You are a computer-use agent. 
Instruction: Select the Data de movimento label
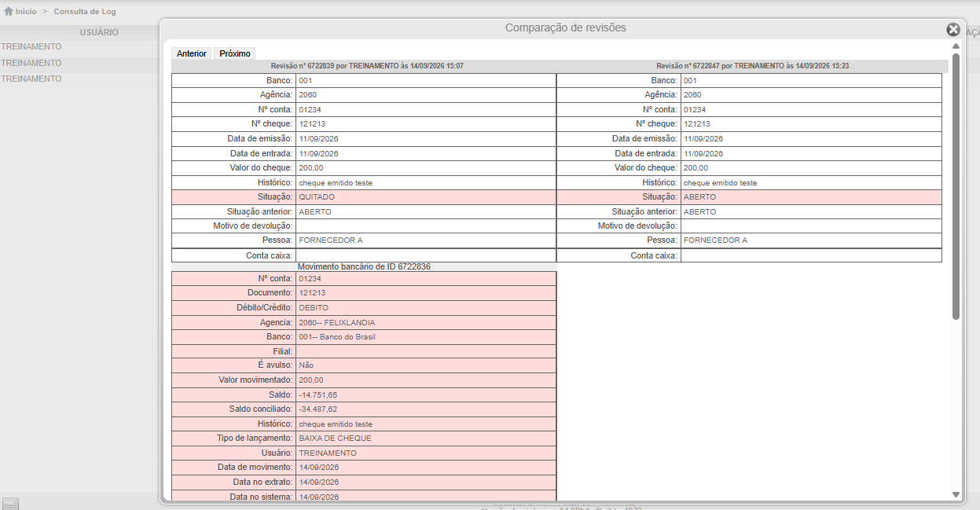pos(255,468)
